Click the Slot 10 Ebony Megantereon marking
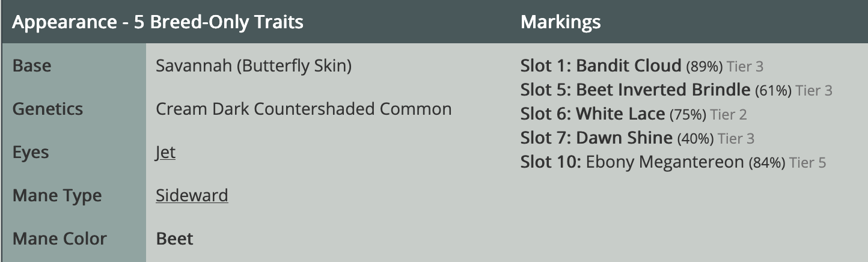This screenshot has height=262, width=868. [664, 162]
